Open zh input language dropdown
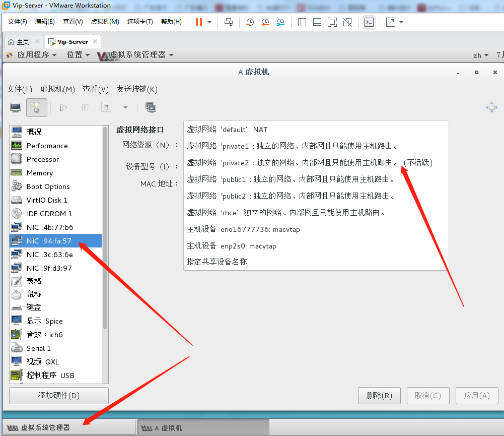Viewport: 504px width, 436px height. [481, 55]
